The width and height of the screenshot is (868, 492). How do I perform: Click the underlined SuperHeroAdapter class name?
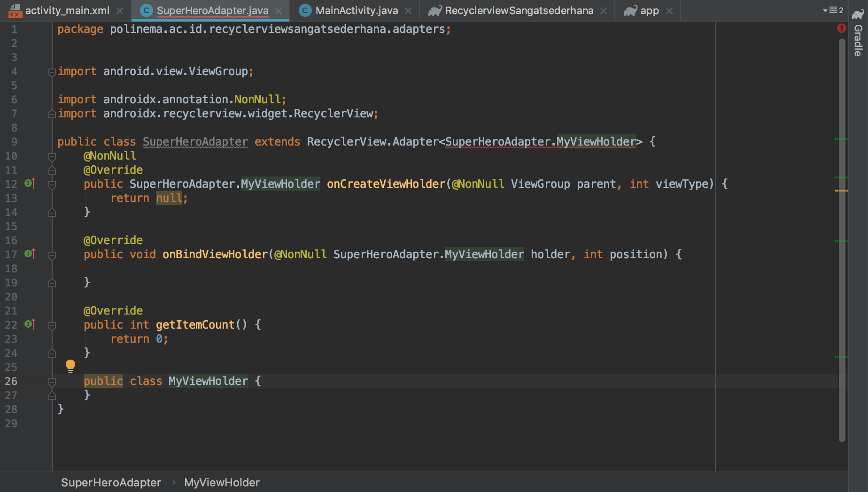tap(195, 142)
